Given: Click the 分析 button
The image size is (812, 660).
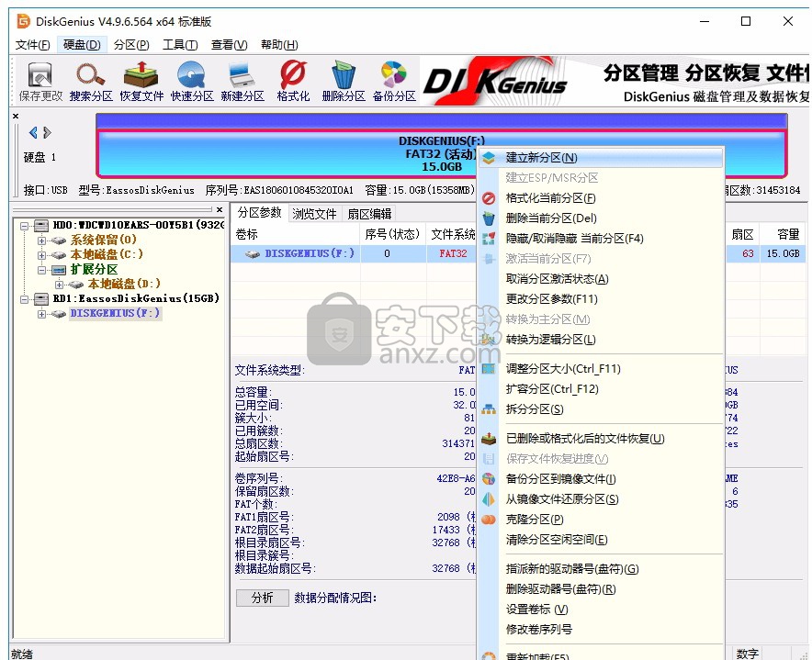Looking at the screenshot, I should click(x=262, y=598).
